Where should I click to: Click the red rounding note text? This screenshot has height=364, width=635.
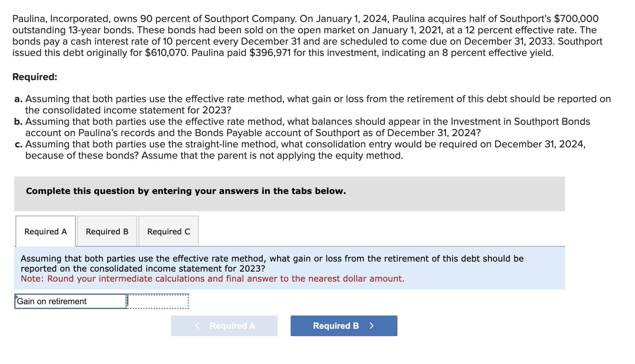[x=213, y=278]
